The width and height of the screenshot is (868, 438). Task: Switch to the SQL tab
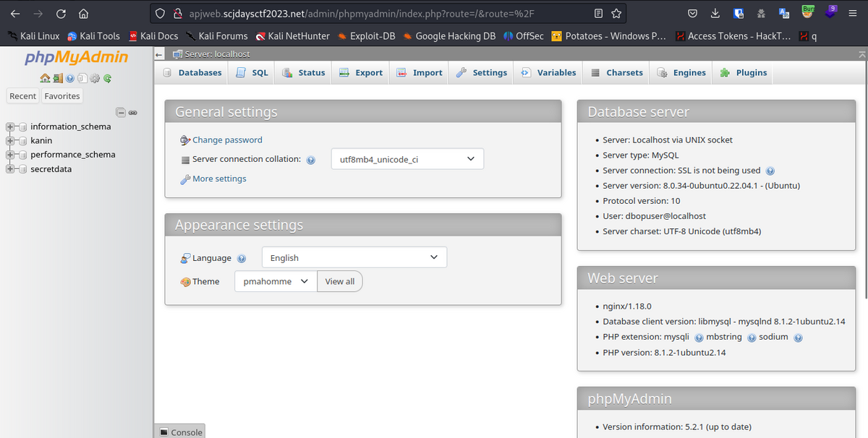coord(252,72)
